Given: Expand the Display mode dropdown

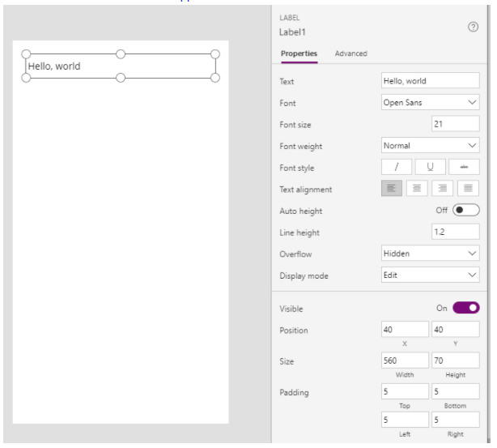Looking at the screenshot, I should coord(431,275).
